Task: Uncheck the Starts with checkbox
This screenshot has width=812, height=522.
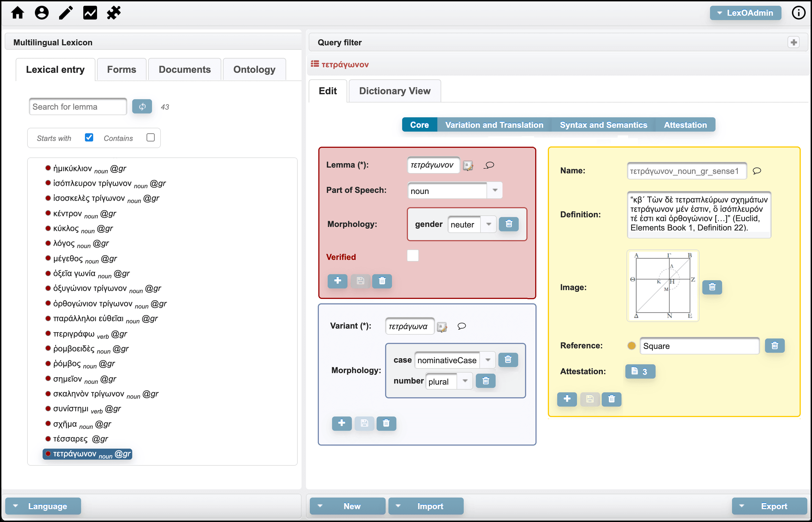Action: click(x=89, y=137)
